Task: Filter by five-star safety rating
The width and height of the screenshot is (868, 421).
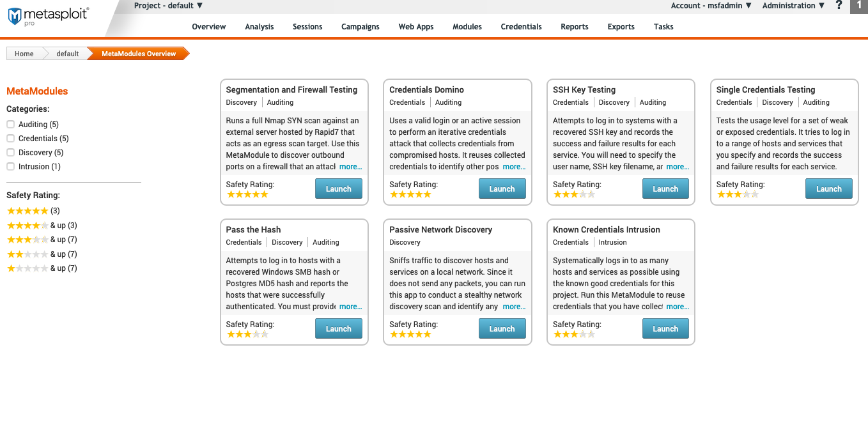Action: [x=27, y=211]
